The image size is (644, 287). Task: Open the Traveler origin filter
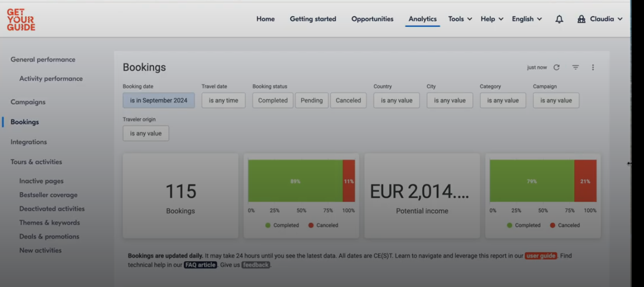pyautogui.click(x=146, y=133)
